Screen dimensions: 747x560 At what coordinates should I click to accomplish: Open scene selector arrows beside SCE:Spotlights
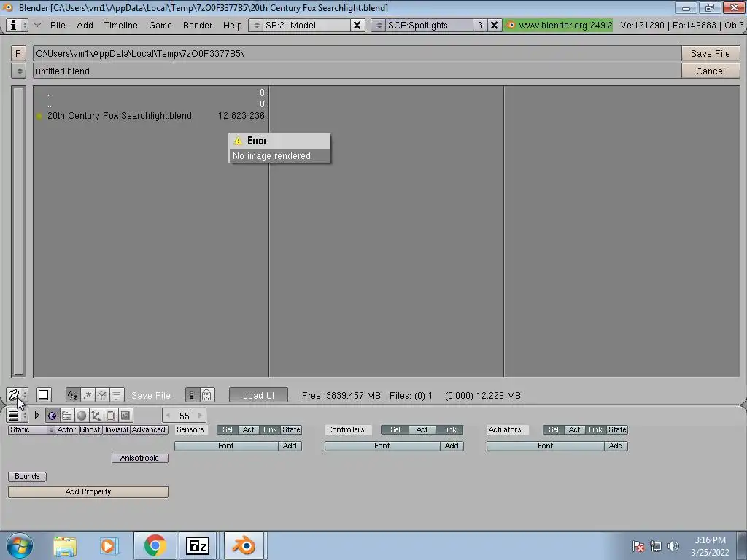coord(379,26)
